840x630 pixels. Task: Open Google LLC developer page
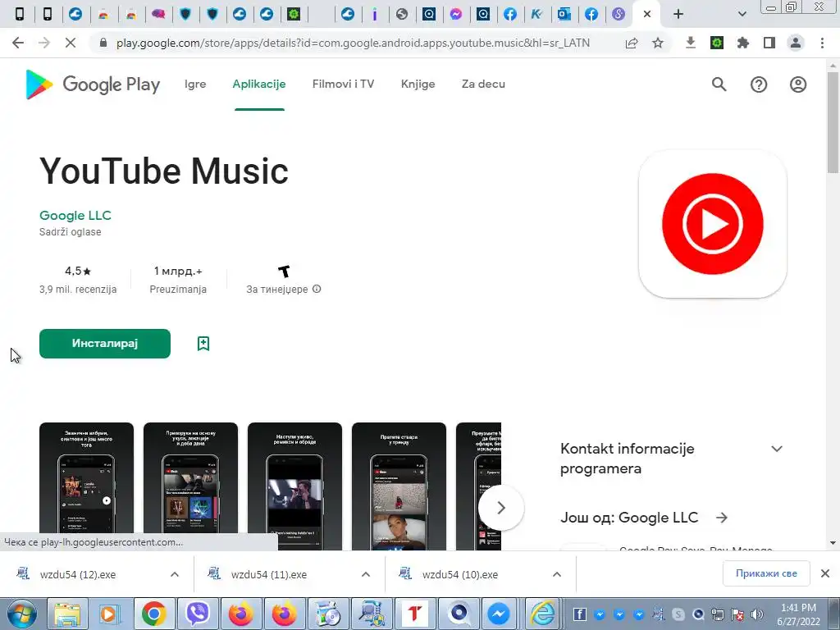pyautogui.click(x=75, y=216)
